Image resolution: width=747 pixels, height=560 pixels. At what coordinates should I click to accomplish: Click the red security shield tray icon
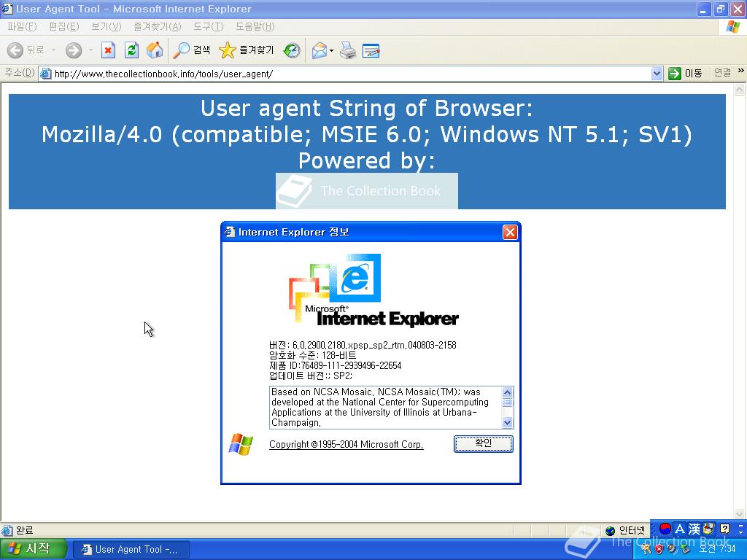point(659,549)
